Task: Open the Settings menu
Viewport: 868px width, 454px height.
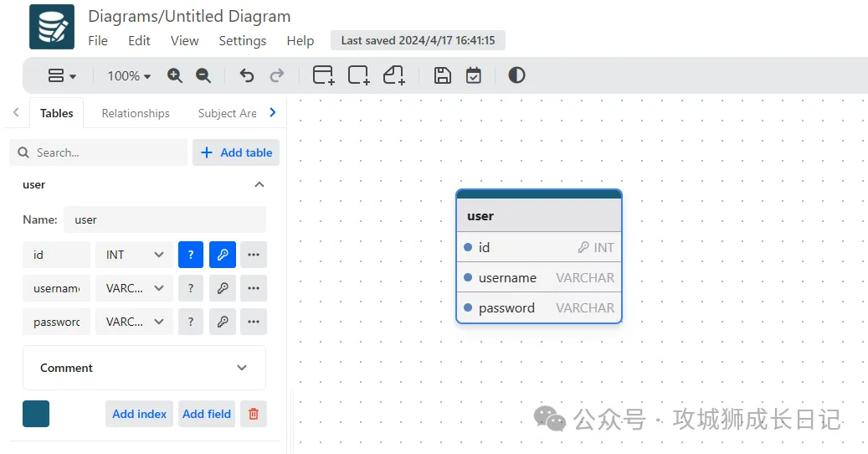Action: [x=242, y=40]
